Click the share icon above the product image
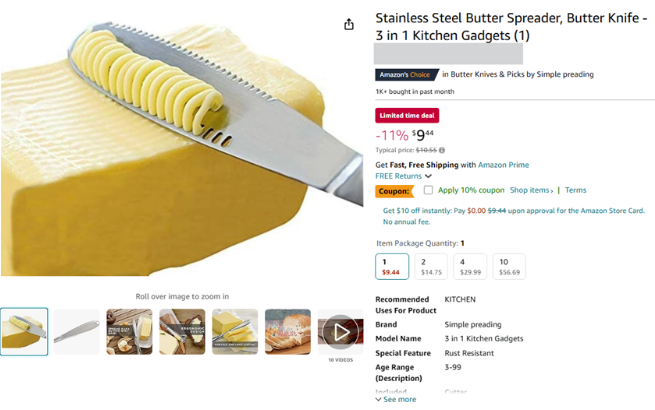This screenshot has width=655, height=410. click(349, 24)
